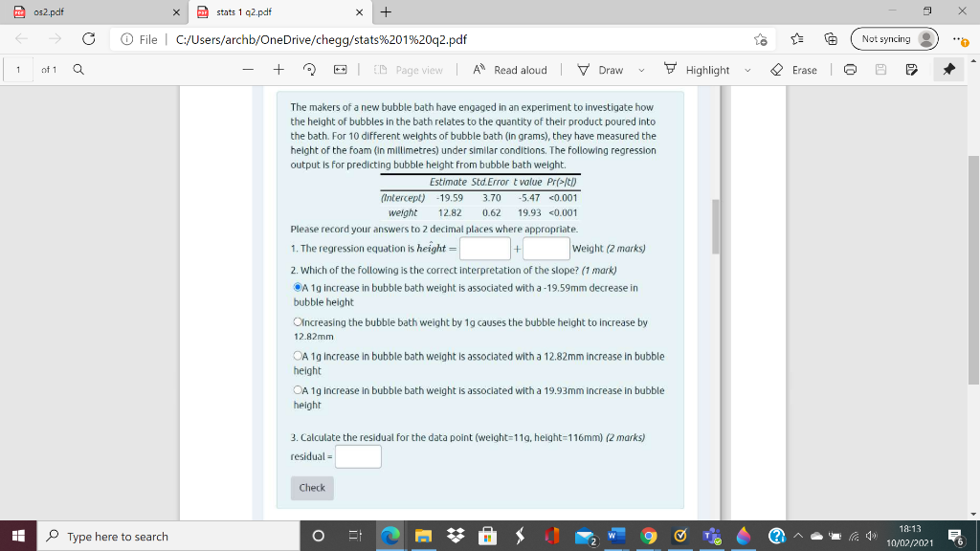
Task: Zoom in on the PDF
Action: click(278, 69)
